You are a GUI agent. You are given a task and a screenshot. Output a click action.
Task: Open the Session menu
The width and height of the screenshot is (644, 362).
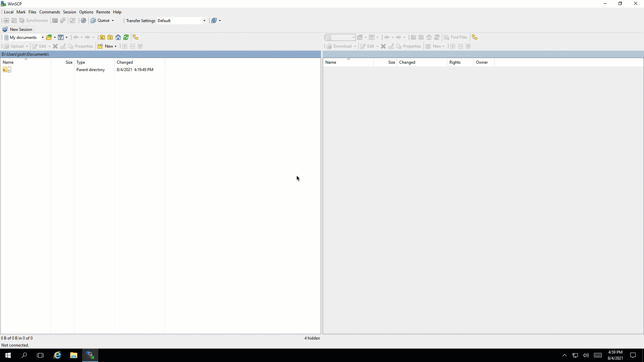click(x=69, y=12)
